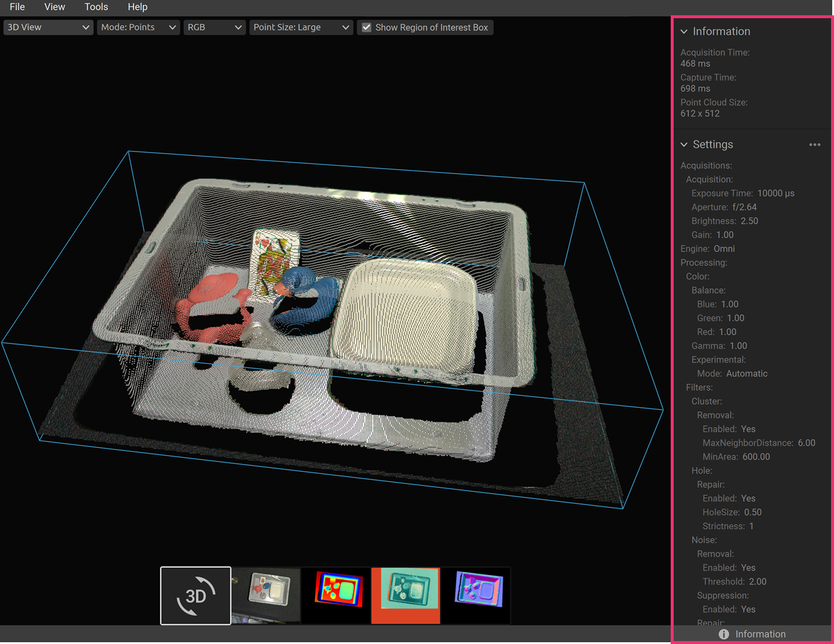Open the Tools menu
The height and width of the screenshot is (644, 834).
pos(96,7)
